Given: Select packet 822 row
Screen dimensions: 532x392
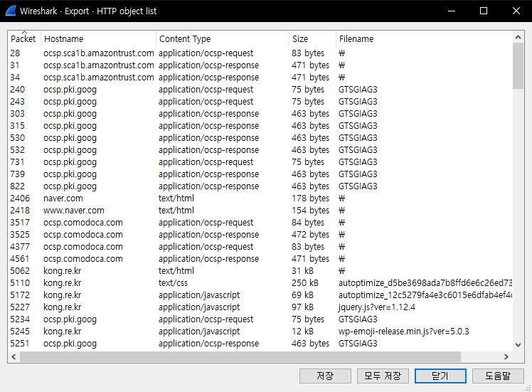Looking at the screenshot, I should tap(260, 186).
